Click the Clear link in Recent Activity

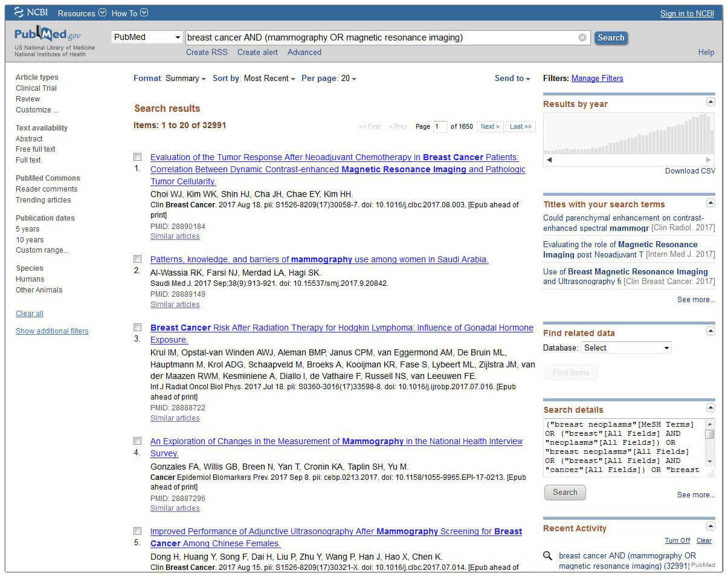point(704,541)
